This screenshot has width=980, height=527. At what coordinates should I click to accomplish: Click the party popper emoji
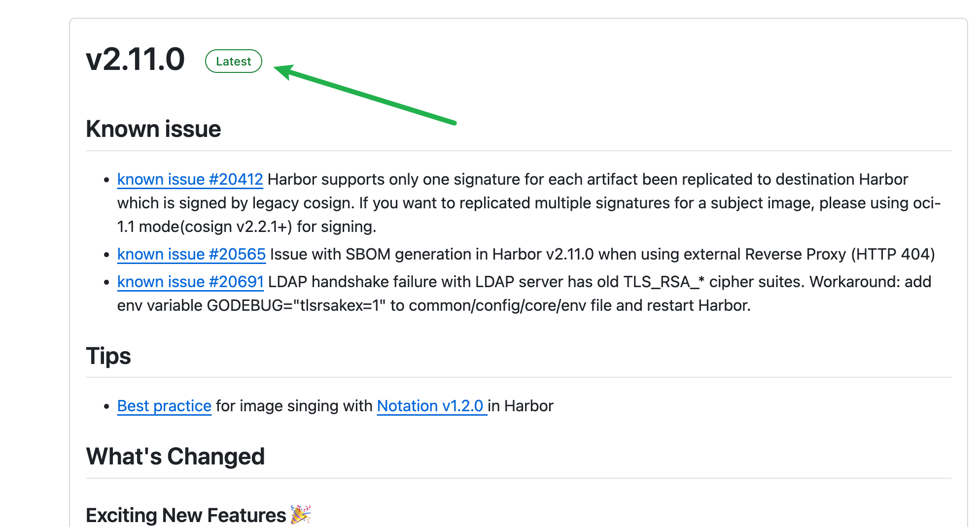click(300, 514)
